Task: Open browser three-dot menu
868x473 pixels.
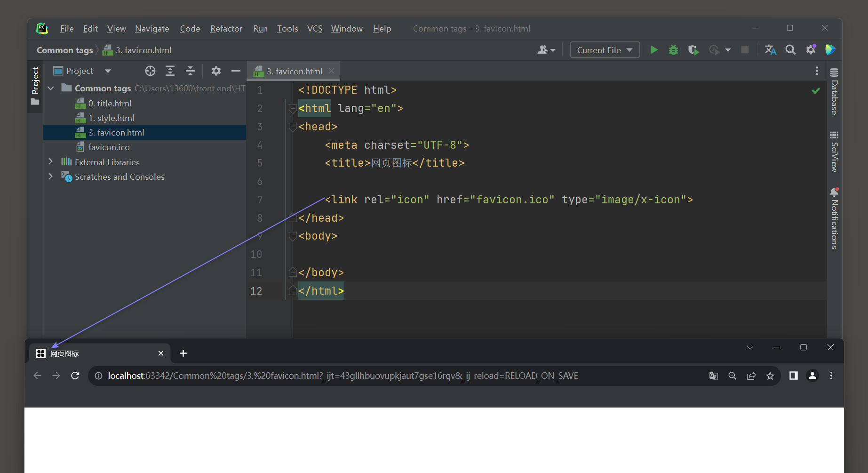Action: (831, 376)
